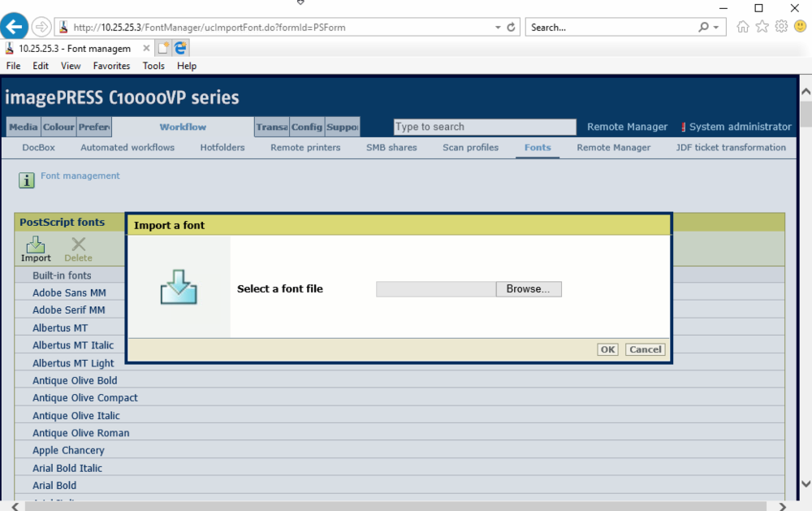The image size is (812, 511).
Task: Open the Edit menu
Action: (x=41, y=66)
